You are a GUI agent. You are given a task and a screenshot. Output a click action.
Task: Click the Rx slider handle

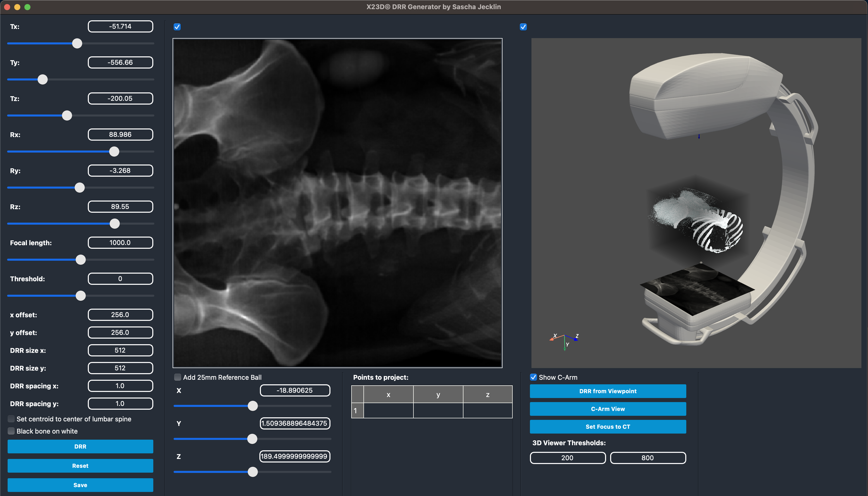pyautogui.click(x=114, y=152)
